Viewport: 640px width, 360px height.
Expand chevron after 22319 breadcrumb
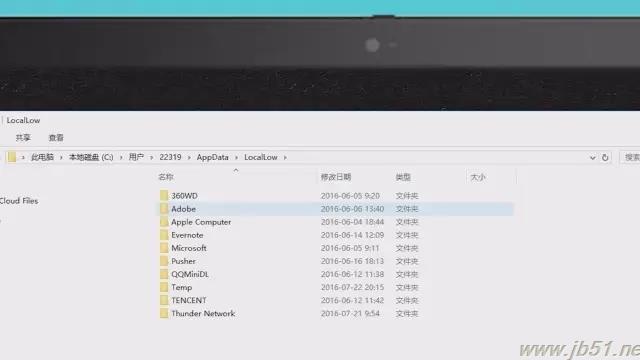(189, 158)
